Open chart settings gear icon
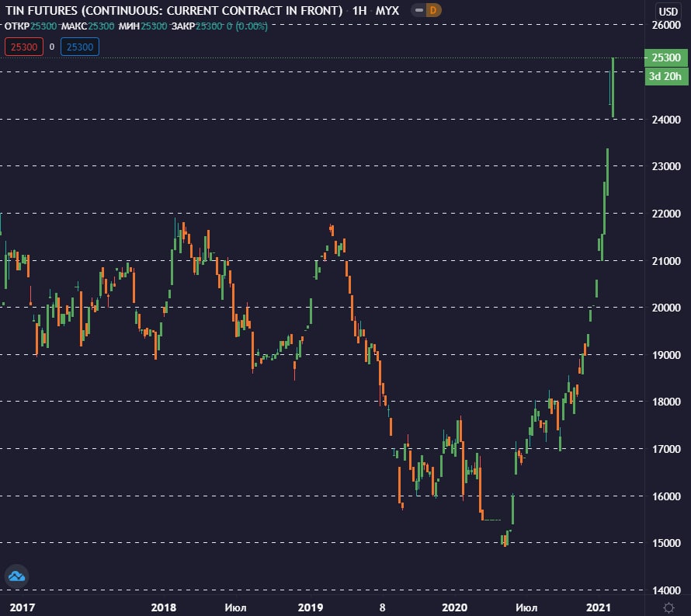Image resolution: width=691 pixels, height=616 pixels. 668,607
